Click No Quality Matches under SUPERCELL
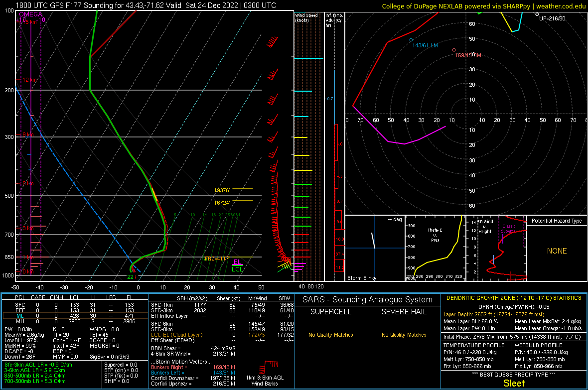588x390 pixels. point(331,335)
